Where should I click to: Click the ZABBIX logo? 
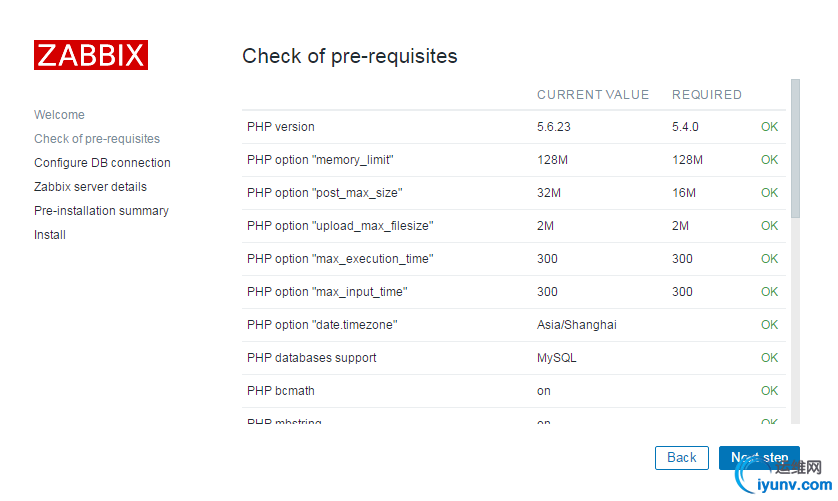coord(91,55)
